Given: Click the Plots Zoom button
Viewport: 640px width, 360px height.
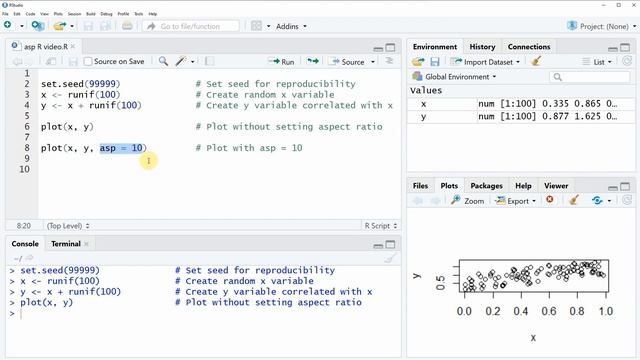Looking at the screenshot, I should pyautogui.click(x=467, y=201).
